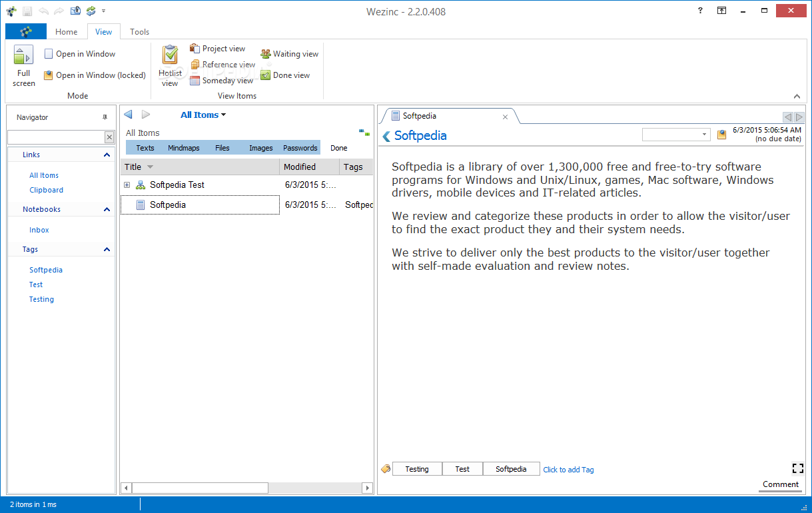Close the Softpedia document tab
The height and width of the screenshot is (513, 812).
click(x=505, y=117)
